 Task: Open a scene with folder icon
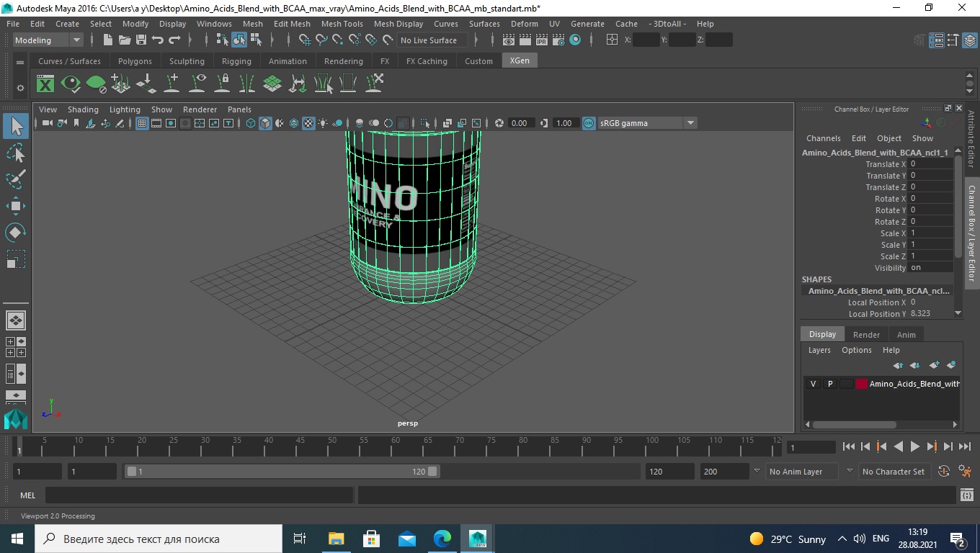point(125,40)
